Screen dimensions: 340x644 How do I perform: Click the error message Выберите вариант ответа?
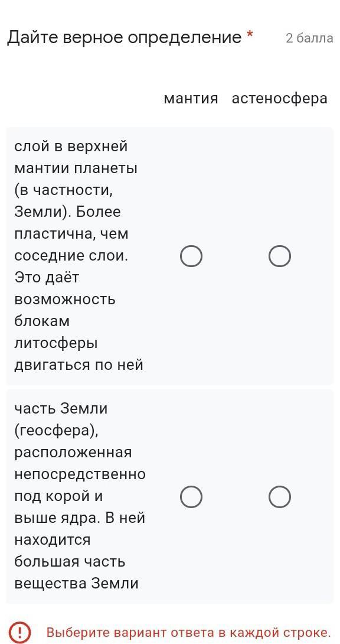[x=188, y=633]
